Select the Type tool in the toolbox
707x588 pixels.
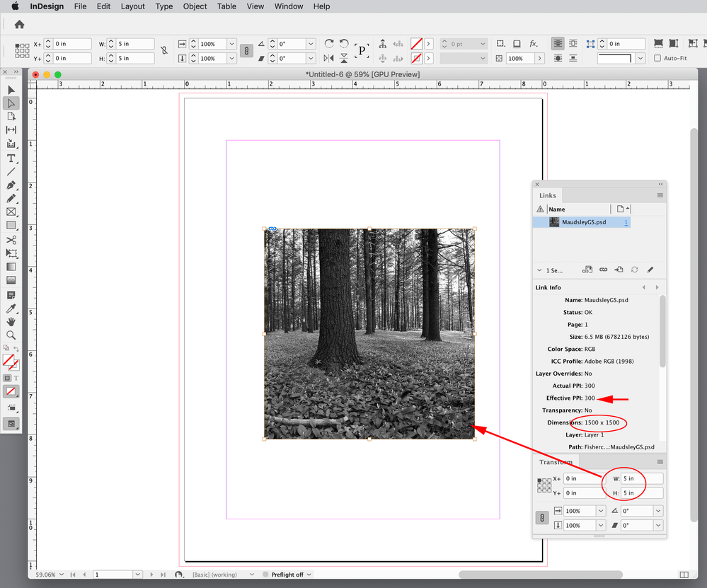(11, 158)
